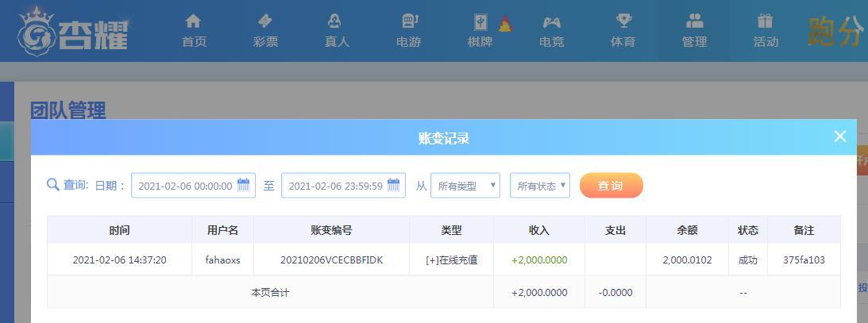This screenshot has height=323, width=868.
Task: Click summary expense total -0.0000
Action: pyautogui.click(x=615, y=293)
